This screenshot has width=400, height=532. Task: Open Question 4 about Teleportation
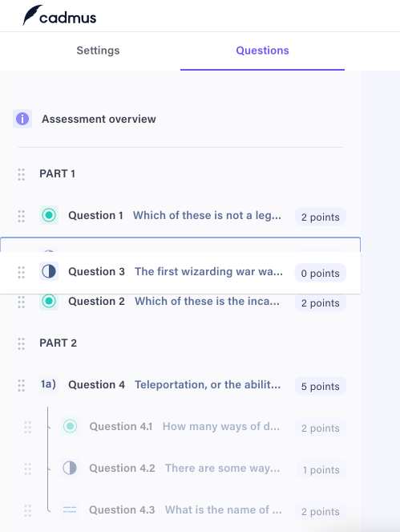pyautogui.click(x=180, y=385)
